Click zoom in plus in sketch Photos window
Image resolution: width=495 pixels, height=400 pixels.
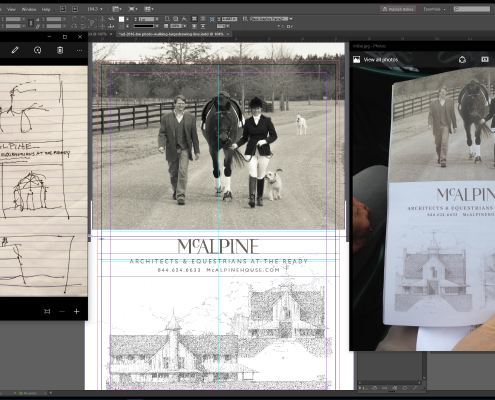coord(77,311)
